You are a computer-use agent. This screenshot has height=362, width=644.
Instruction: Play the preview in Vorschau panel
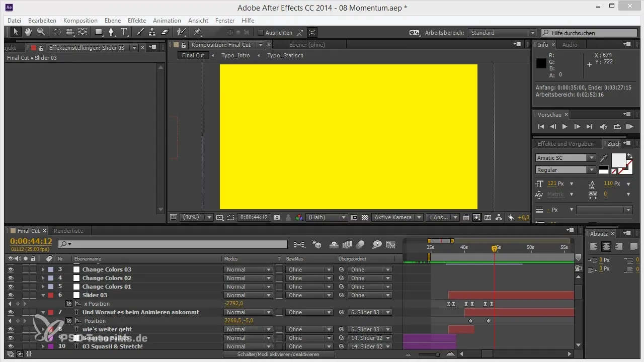click(x=565, y=127)
